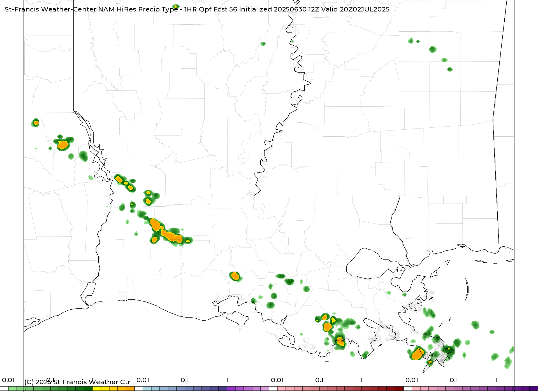Screen dimensions: 538x392
Task: Select the 0.1 label above the red scale
Action: pos(319,380)
